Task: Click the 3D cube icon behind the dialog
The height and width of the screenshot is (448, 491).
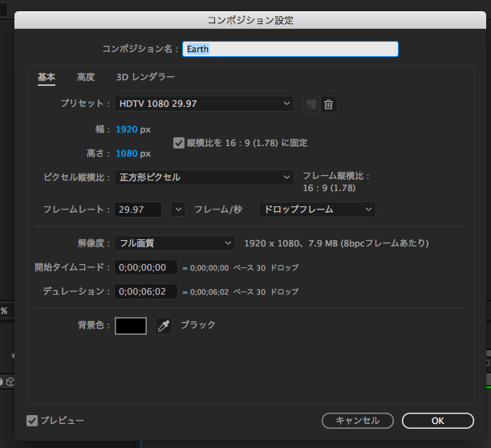Action: tap(10, 382)
